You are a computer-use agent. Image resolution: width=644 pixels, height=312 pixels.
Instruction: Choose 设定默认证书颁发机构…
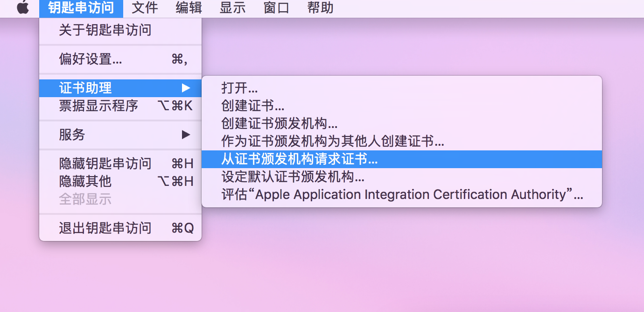402,177
